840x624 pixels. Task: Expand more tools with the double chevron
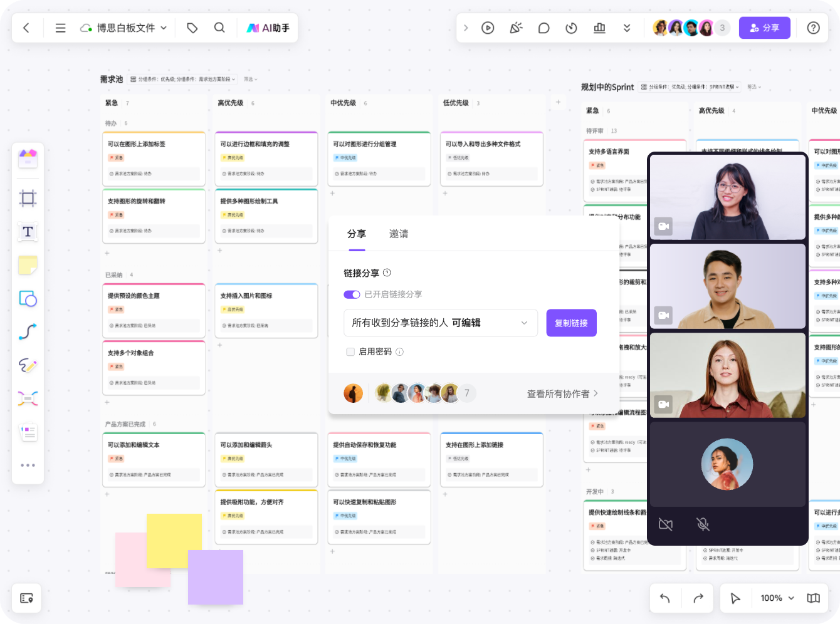[627, 28]
